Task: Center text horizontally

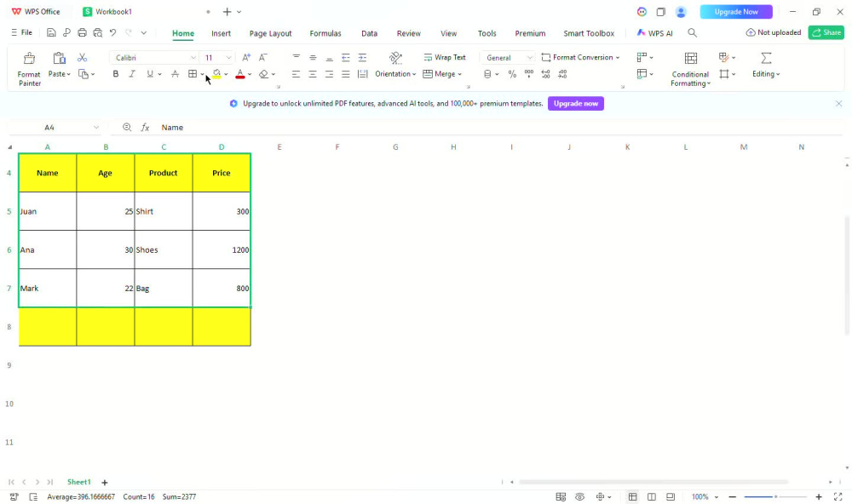Action: click(x=313, y=74)
